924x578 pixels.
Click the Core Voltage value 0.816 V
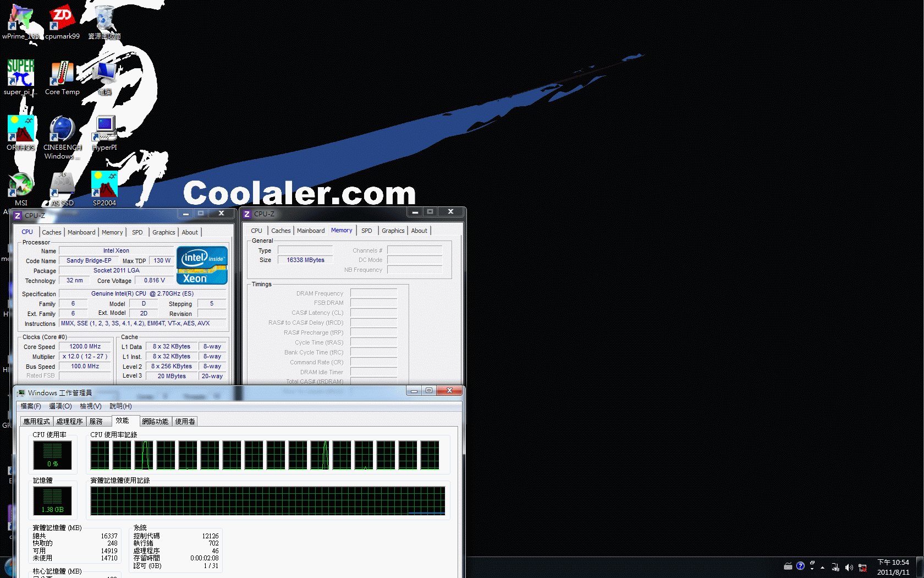(154, 280)
